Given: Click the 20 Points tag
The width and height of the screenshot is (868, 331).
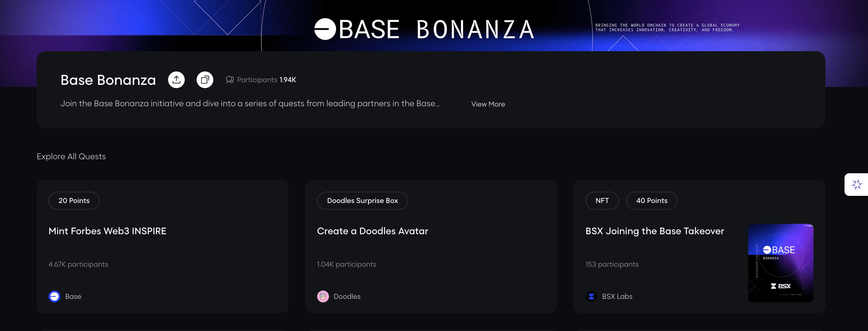Looking at the screenshot, I should pyautogui.click(x=74, y=201).
